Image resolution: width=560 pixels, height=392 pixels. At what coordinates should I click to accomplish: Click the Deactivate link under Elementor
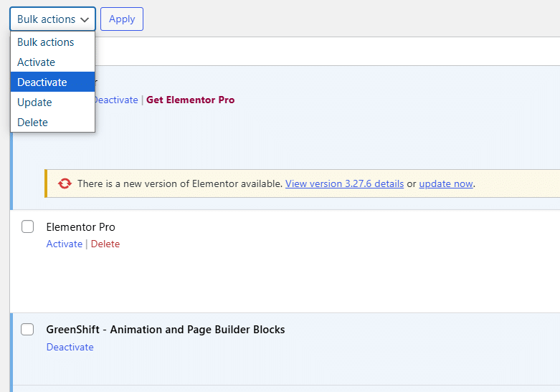116,100
